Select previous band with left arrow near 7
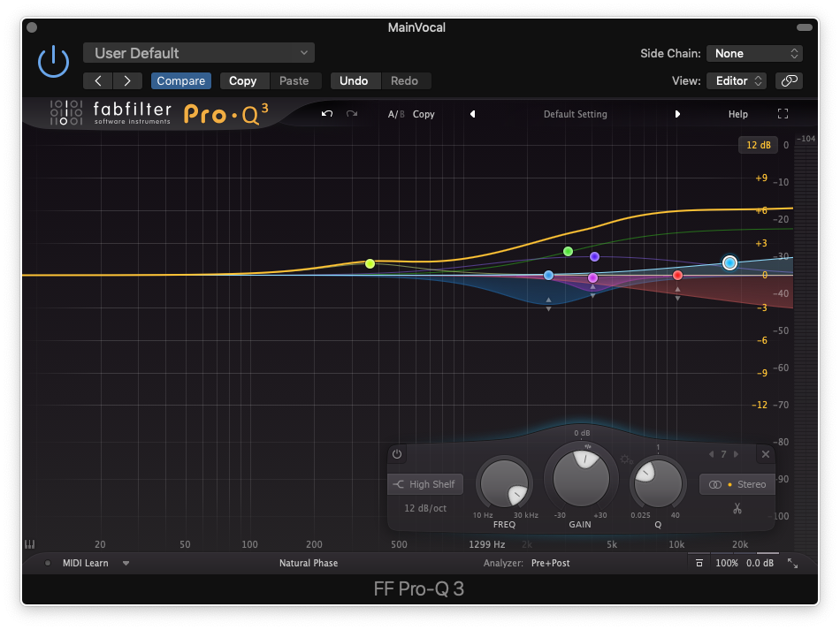The image size is (840, 630). point(712,454)
